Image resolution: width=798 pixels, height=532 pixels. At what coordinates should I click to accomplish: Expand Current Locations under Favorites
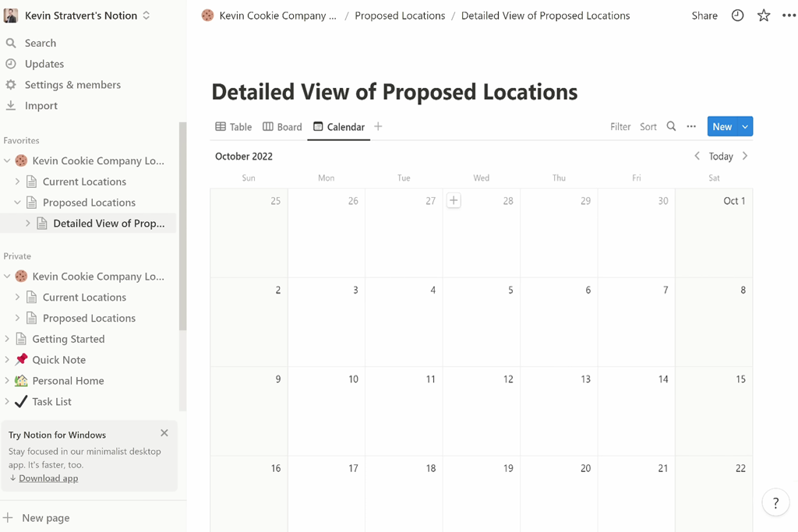(17, 181)
